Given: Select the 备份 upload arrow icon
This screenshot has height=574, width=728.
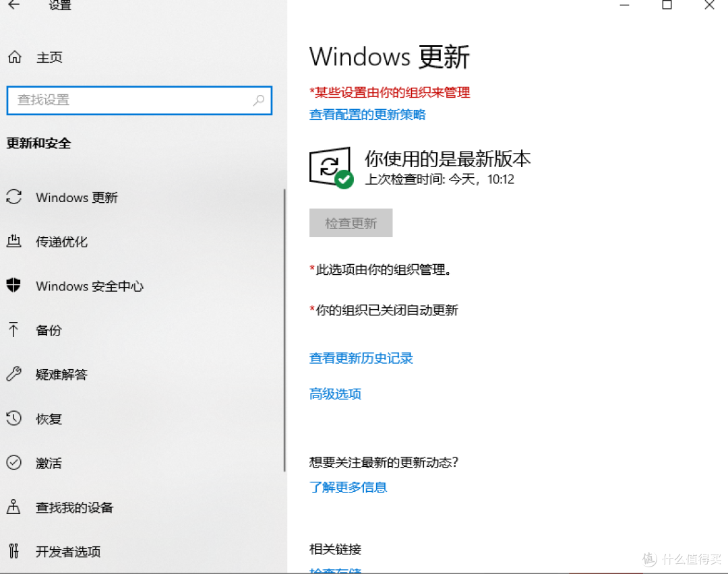Looking at the screenshot, I should point(13,329).
